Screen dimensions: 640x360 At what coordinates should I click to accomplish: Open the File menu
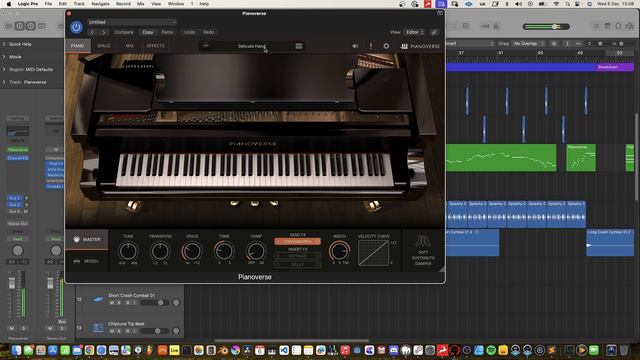pyautogui.click(x=48, y=4)
